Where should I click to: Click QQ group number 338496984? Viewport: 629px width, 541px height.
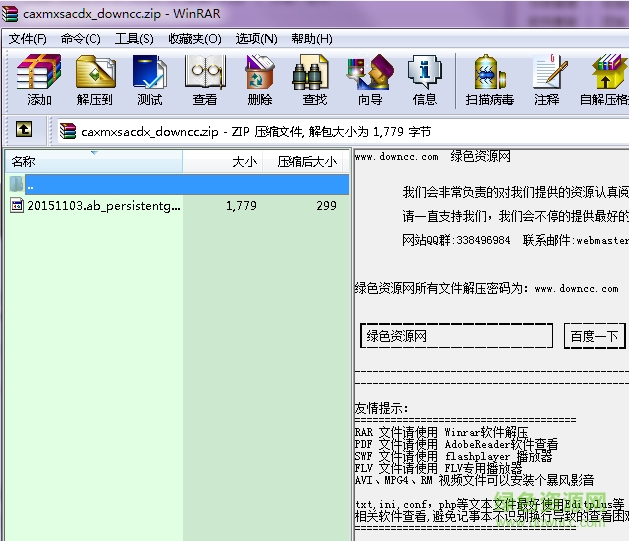[x=483, y=240]
